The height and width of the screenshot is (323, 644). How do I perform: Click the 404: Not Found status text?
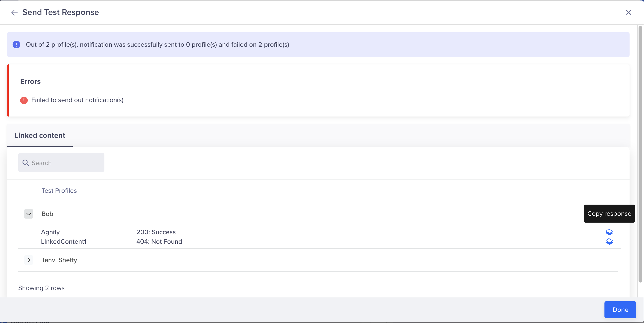[159, 242]
